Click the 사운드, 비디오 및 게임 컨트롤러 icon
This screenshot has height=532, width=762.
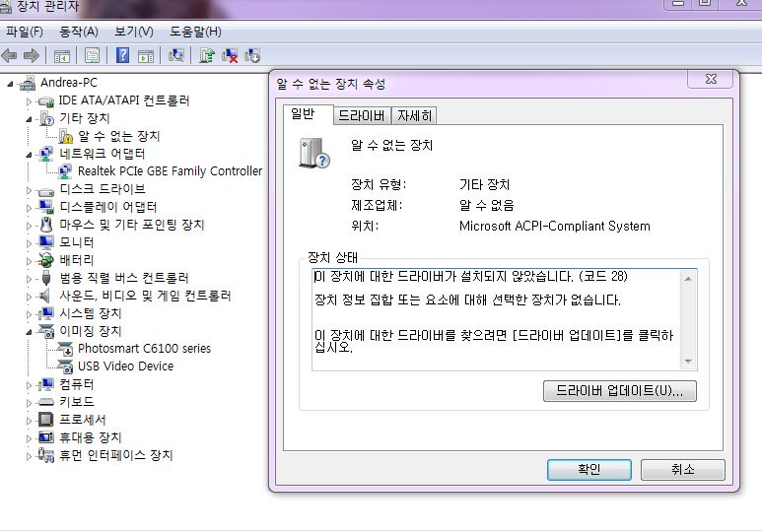click(x=45, y=296)
